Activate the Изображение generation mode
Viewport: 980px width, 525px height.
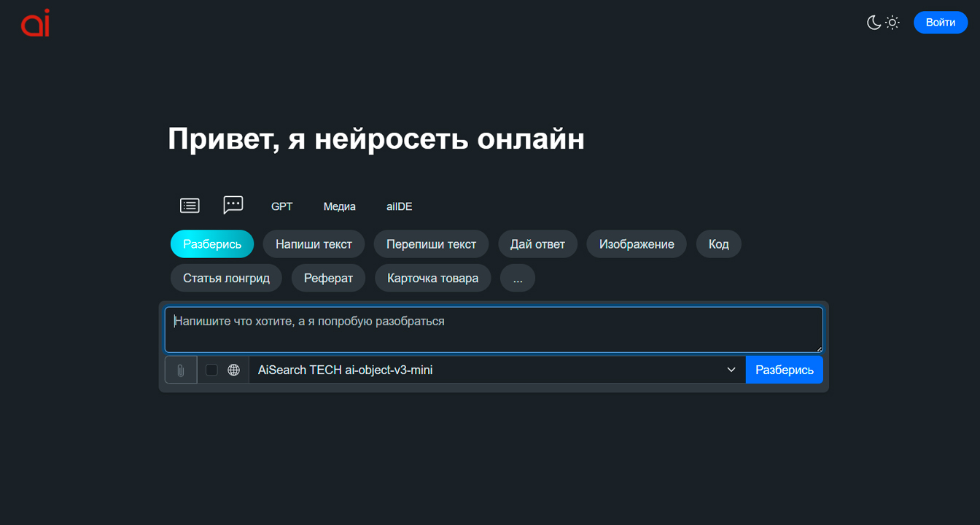pos(636,244)
